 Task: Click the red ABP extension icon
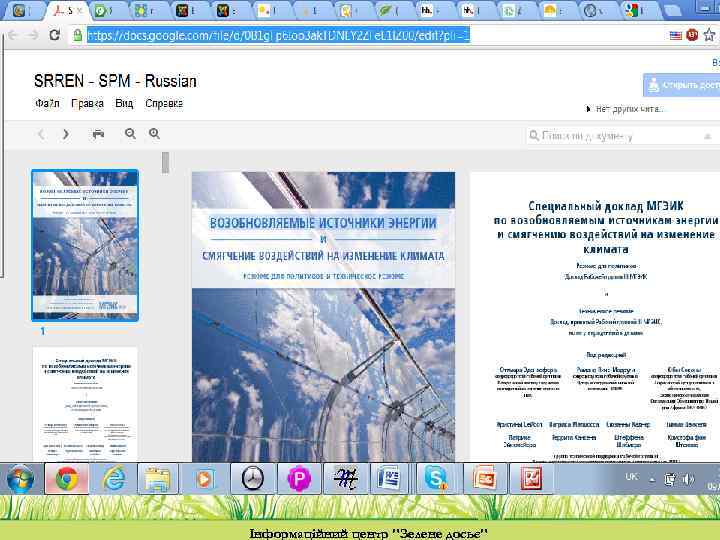click(x=692, y=35)
